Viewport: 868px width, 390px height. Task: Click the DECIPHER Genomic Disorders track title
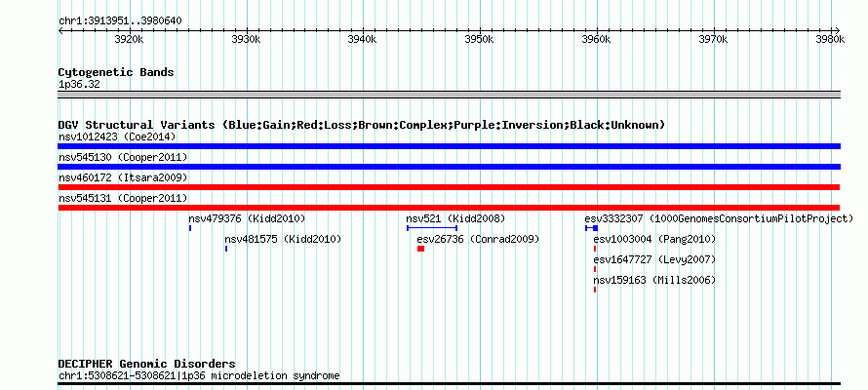pyautogui.click(x=146, y=364)
